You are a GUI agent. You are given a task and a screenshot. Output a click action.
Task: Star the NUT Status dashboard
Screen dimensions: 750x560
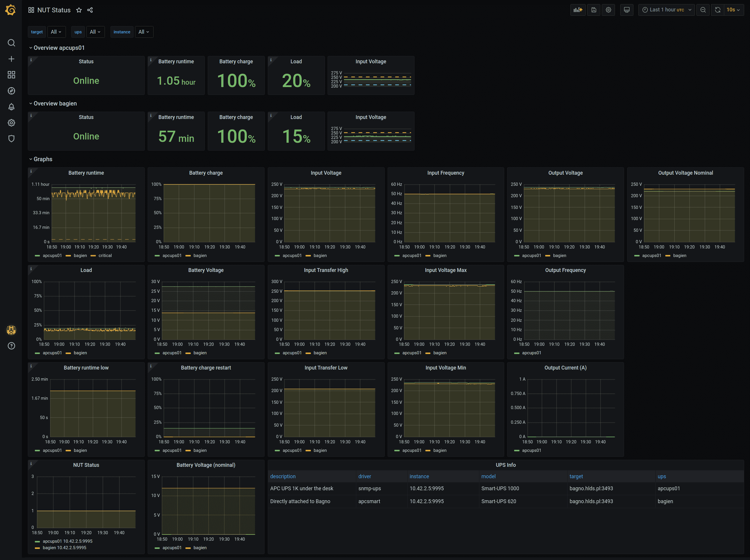79,10
